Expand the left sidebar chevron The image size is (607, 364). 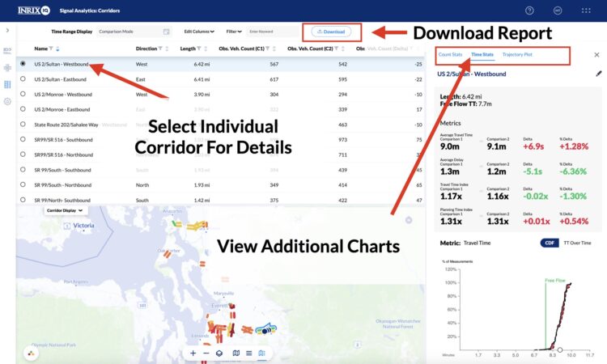7,30
